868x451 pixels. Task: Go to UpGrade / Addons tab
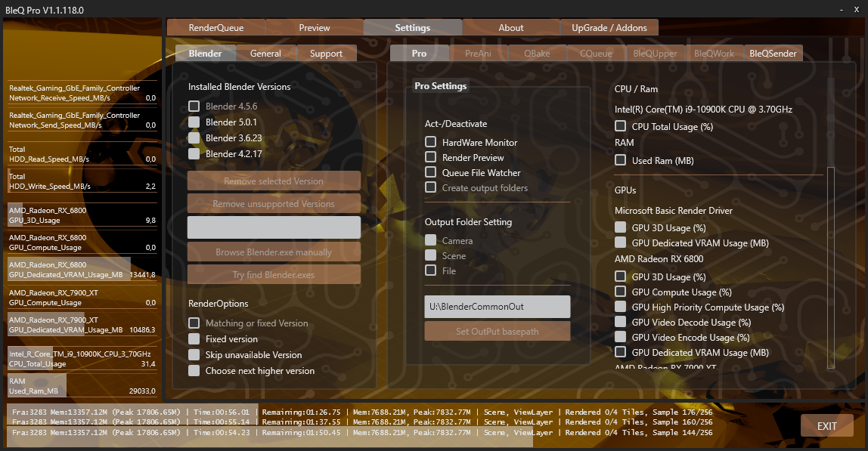point(609,28)
